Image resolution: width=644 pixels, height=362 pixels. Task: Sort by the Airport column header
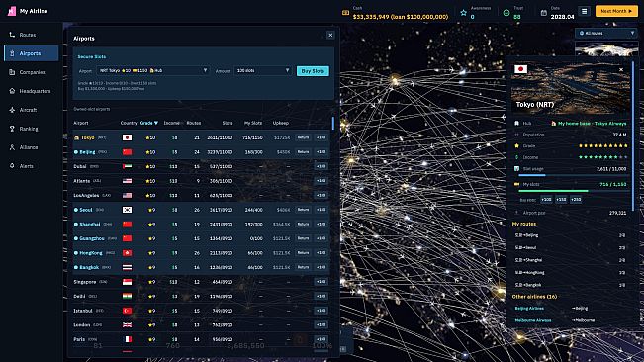(81, 123)
